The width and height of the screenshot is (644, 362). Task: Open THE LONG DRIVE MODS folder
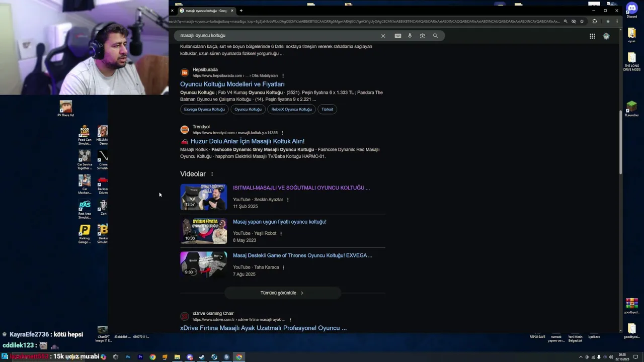click(x=631, y=61)
